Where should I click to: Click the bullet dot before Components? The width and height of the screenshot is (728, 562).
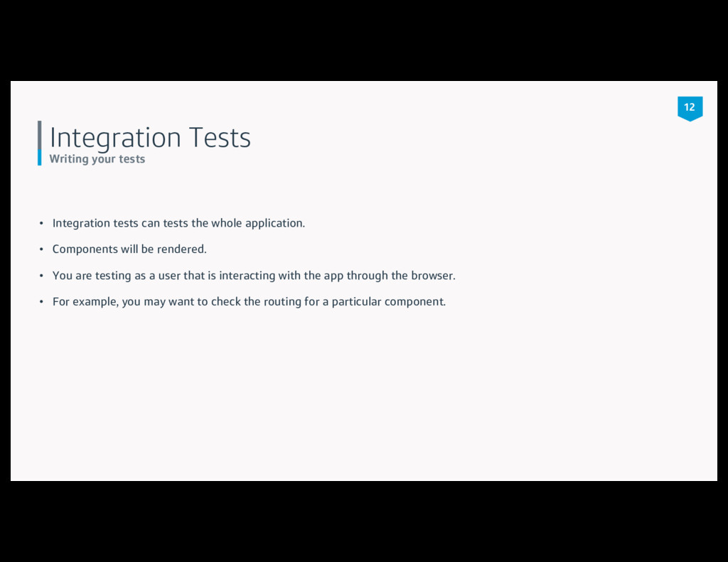coord(41,249)
